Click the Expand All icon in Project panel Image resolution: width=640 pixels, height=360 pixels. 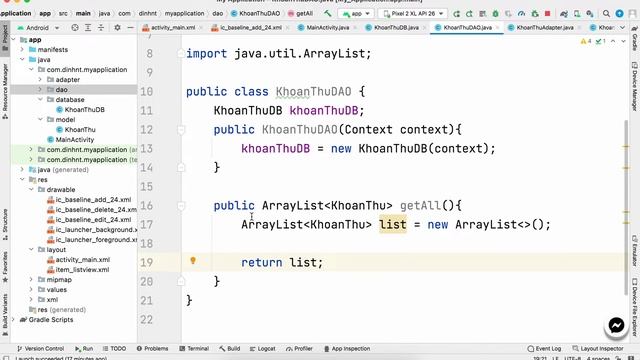point(88,28)
